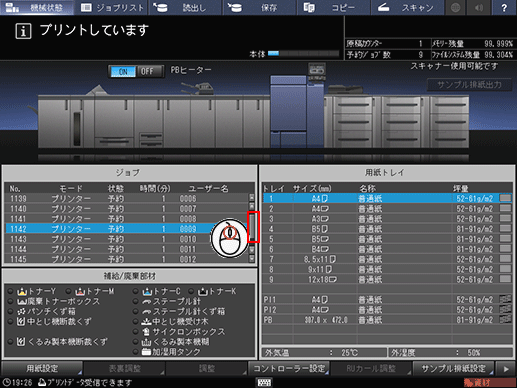Open the RUカール調整 menu
This screenshot has height=388, width=517.
(x=371, y=369)
